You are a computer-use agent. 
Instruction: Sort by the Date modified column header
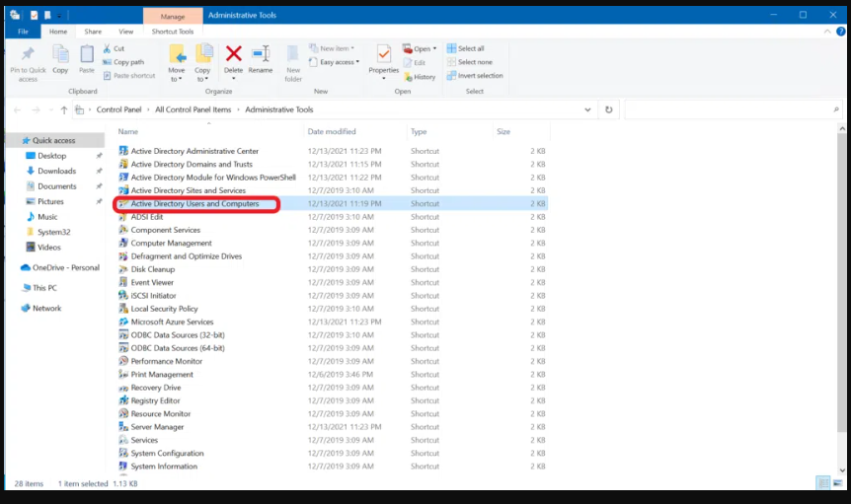[x=332, y=131]
